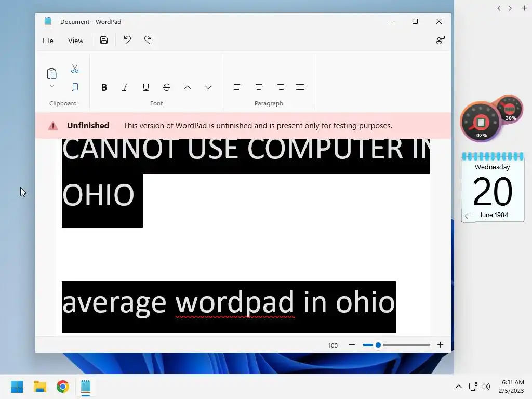
Task: Open the volume control in tray
Action: coord(486,387)
